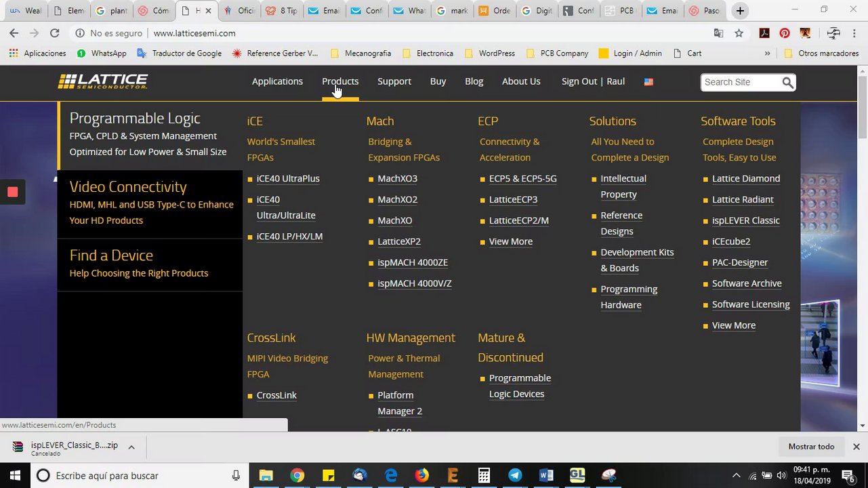Open File Explorer from the taskbar
Image resolution: width=868 pixels, height=488 pixels.
(266, 475)
